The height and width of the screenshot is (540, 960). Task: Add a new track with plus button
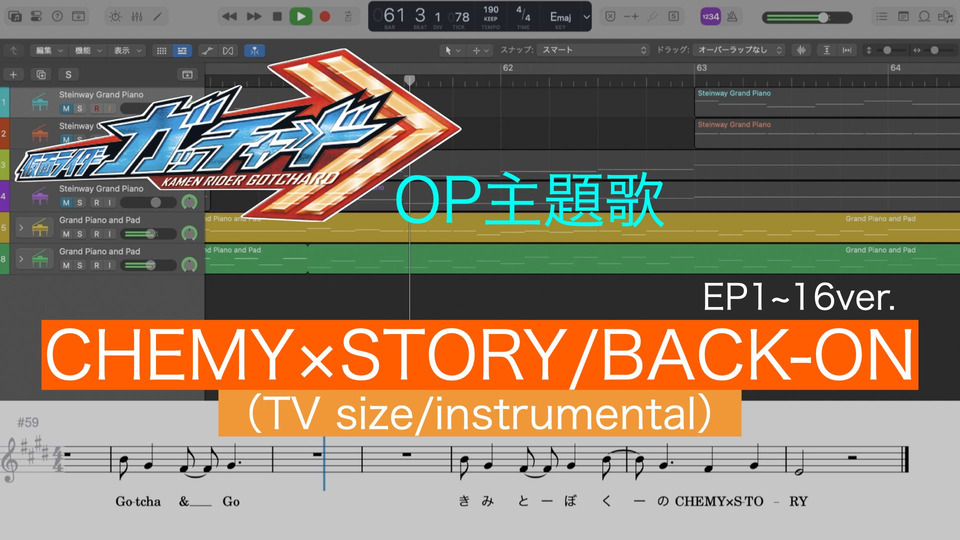13,75
